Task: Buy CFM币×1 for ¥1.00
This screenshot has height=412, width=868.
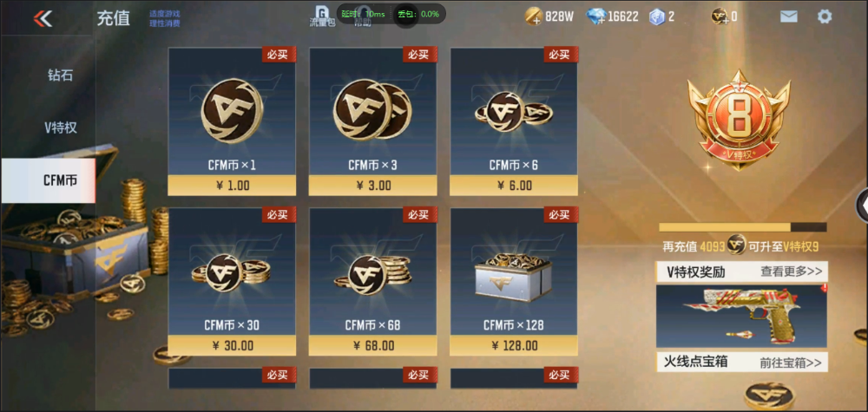Action: (x=232, y=121)
